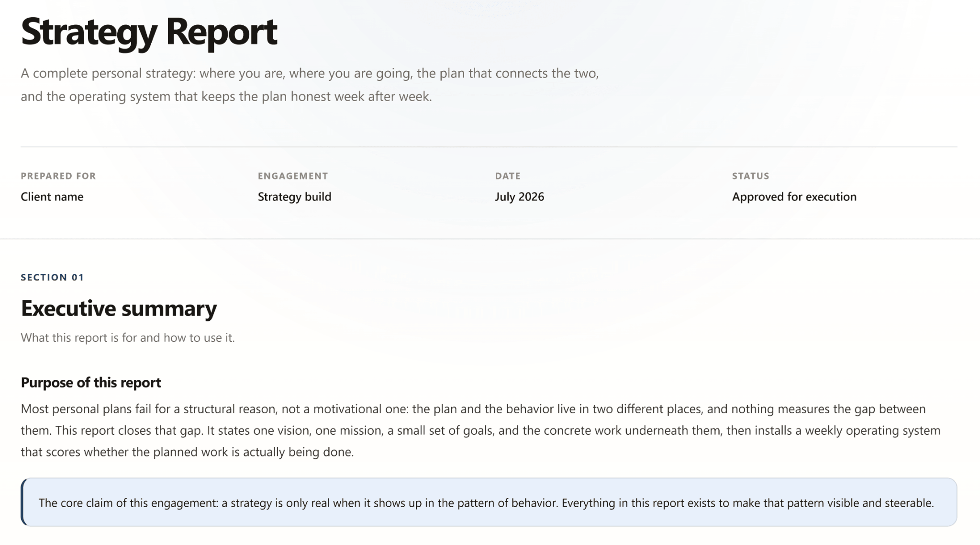Select the 'Approved for execution' status value
This screenshot has width=980, height=545.
[794, 197]
